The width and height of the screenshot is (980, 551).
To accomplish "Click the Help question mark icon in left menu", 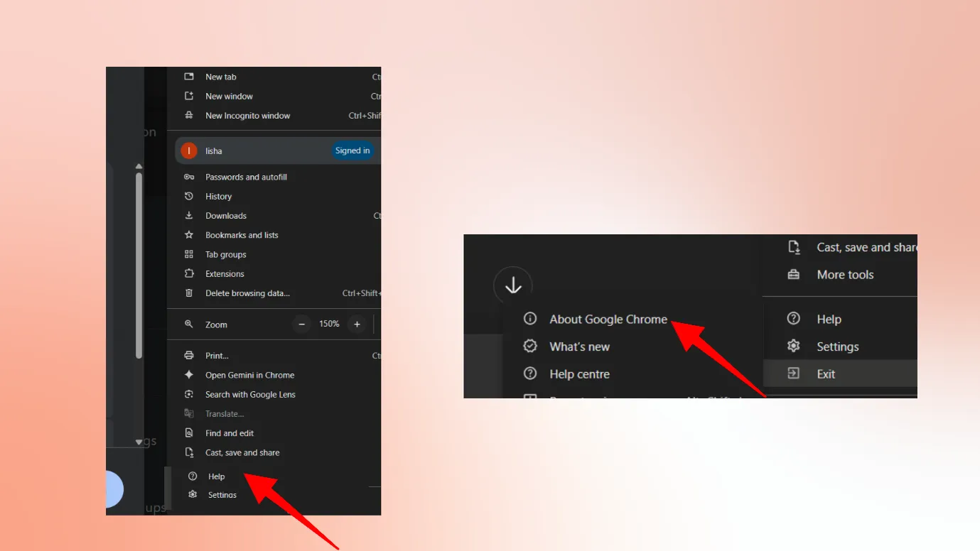I will (x=193, y=476).
